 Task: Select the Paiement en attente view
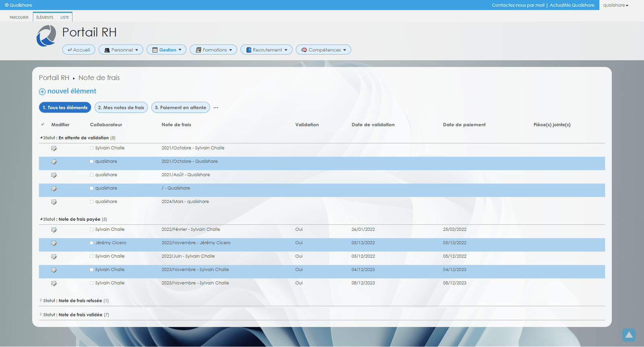coord(180,108)
